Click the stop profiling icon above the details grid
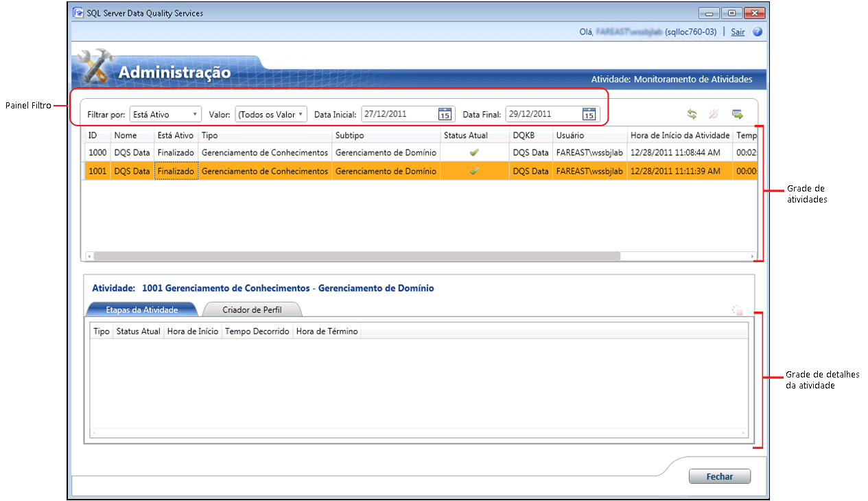 pyautogui.click(x=738, y=311)
